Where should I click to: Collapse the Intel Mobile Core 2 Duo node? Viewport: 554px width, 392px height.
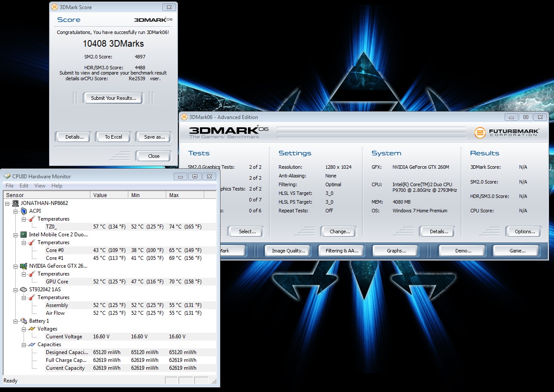click(16, 235)
